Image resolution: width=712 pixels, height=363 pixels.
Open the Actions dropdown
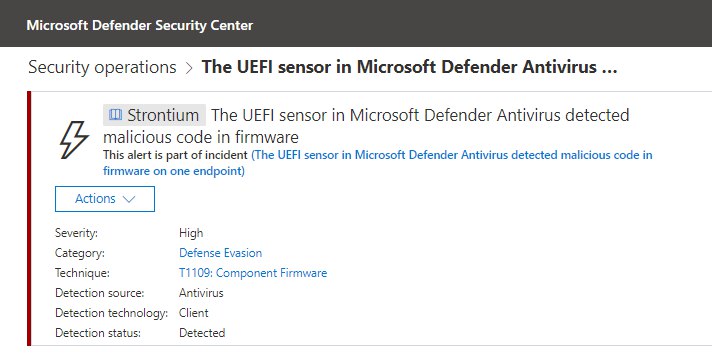coord(105,199)
